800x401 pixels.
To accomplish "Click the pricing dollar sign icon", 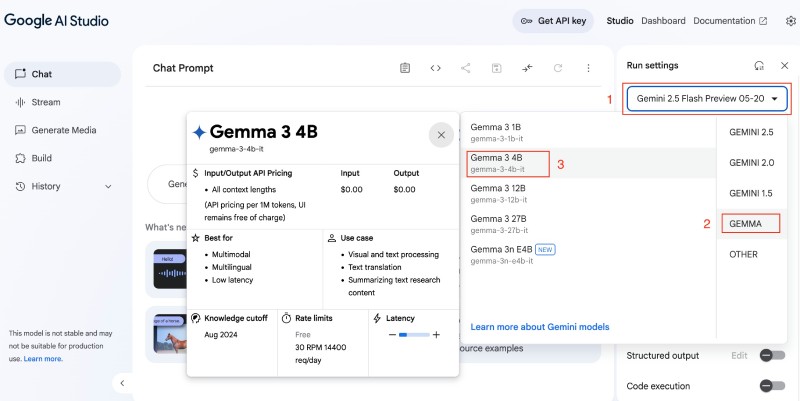I will (x=195, y=173).
